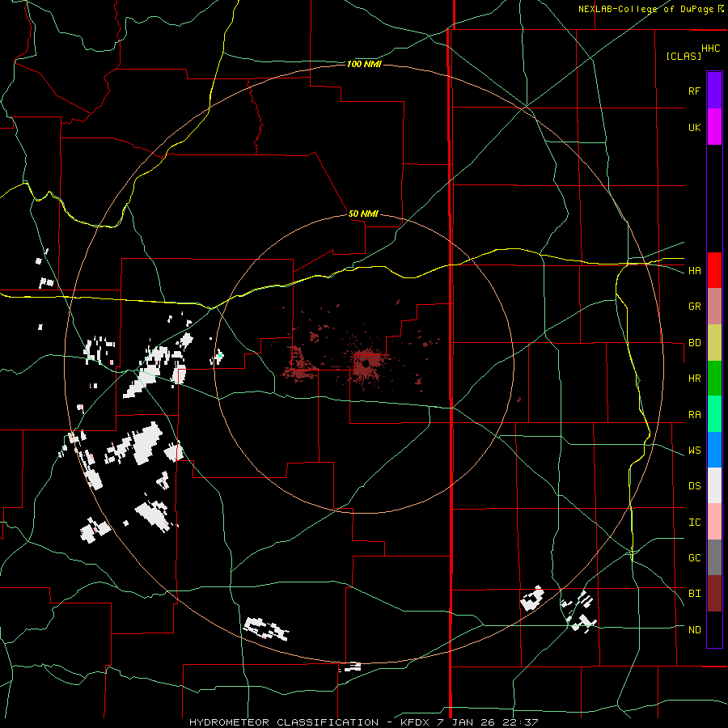Click the UK legend label

[x=694, y=127]
